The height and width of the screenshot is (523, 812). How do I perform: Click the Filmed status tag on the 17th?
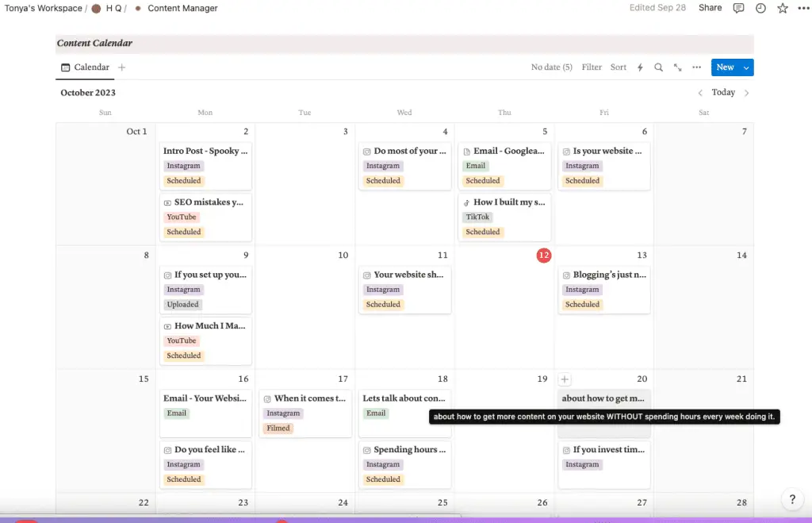pyautogui.click(x=278, y=428)
